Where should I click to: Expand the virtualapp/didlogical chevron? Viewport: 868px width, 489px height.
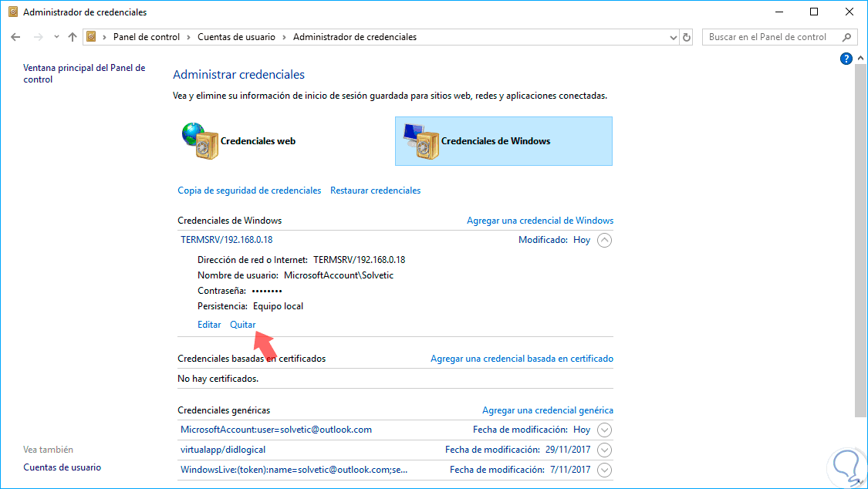(x=604, y=450)
